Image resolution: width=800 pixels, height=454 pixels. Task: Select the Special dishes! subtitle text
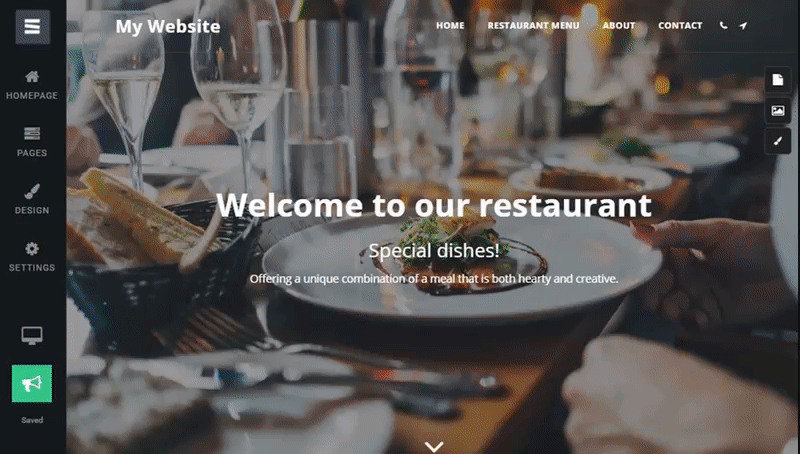(x=434, y=250)
